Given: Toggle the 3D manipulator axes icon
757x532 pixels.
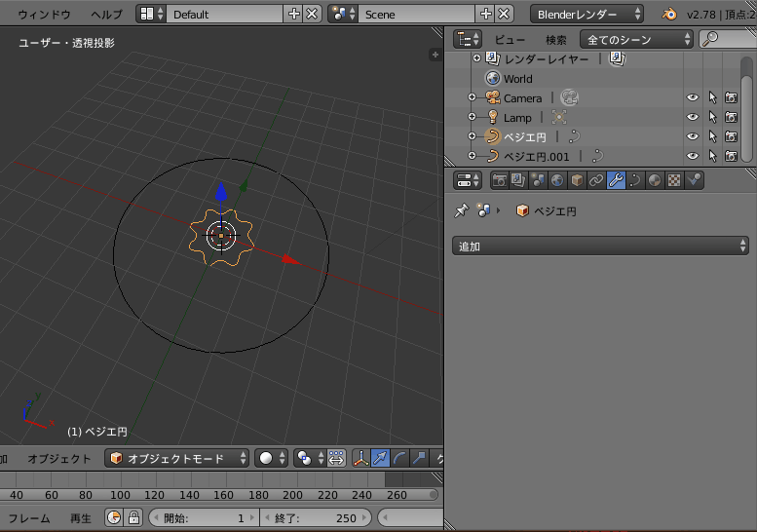Looking at the screenshot, I should 360,458.
